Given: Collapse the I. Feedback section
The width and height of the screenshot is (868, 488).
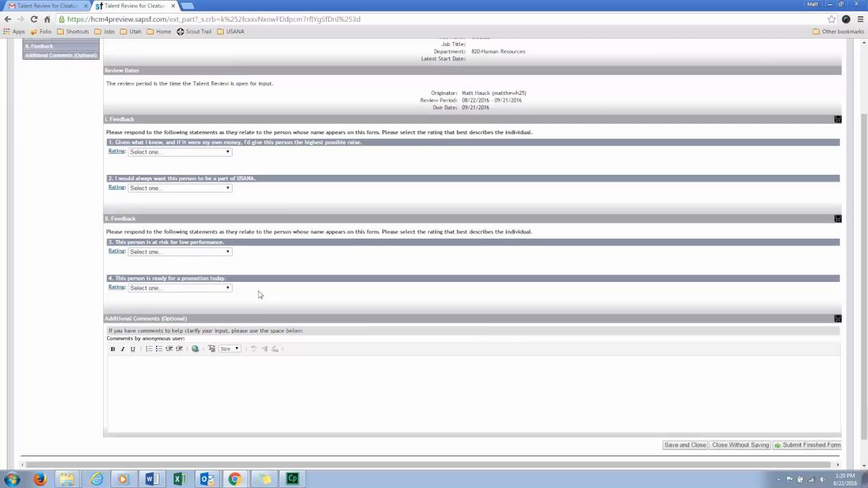Looking at the screenshot, I should [x=837, y=119].
